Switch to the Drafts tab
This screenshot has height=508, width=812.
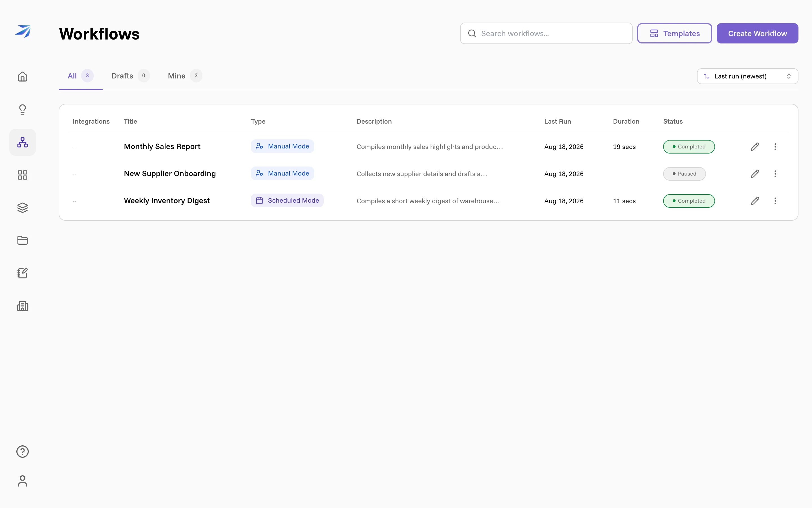(x=130, y=76)
